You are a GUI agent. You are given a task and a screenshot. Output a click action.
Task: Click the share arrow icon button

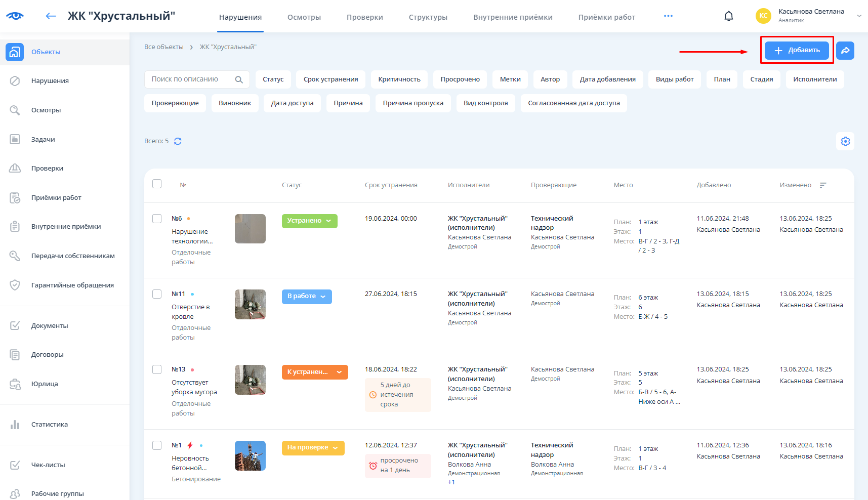(845, 51)
